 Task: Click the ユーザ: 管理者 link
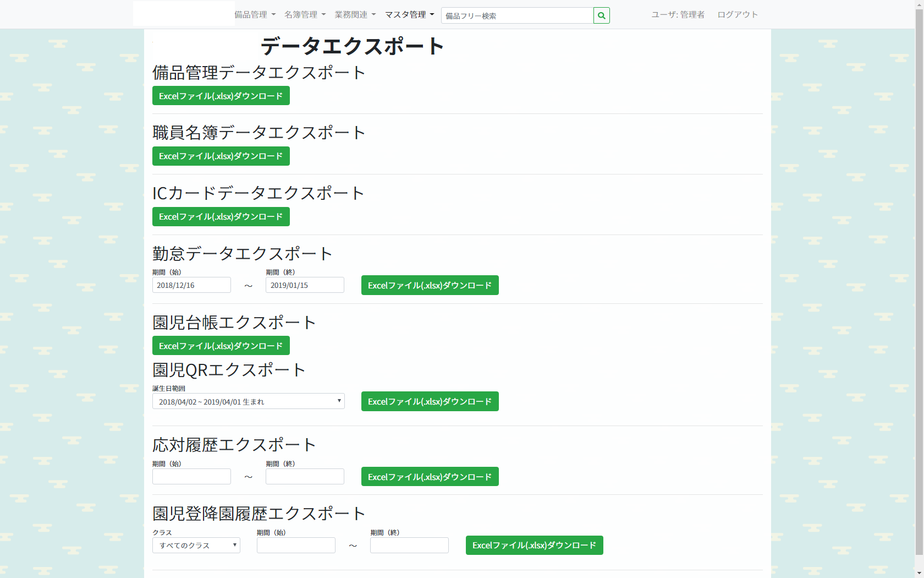[678, 15]
